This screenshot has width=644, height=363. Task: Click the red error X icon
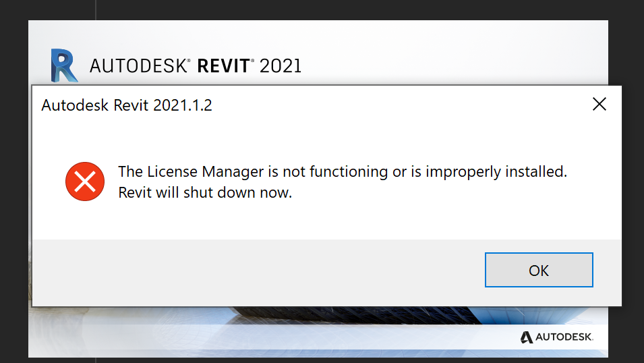tap(85, 181)
